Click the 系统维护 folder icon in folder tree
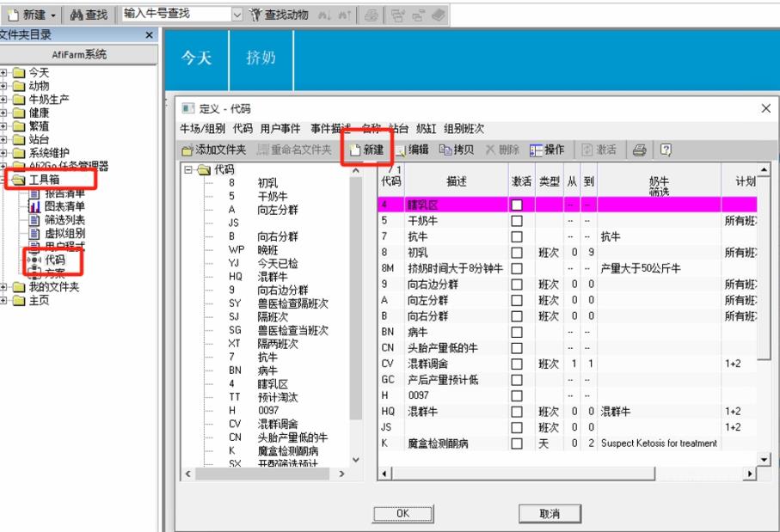Screen dimensions: 780x532 (19, 153)
